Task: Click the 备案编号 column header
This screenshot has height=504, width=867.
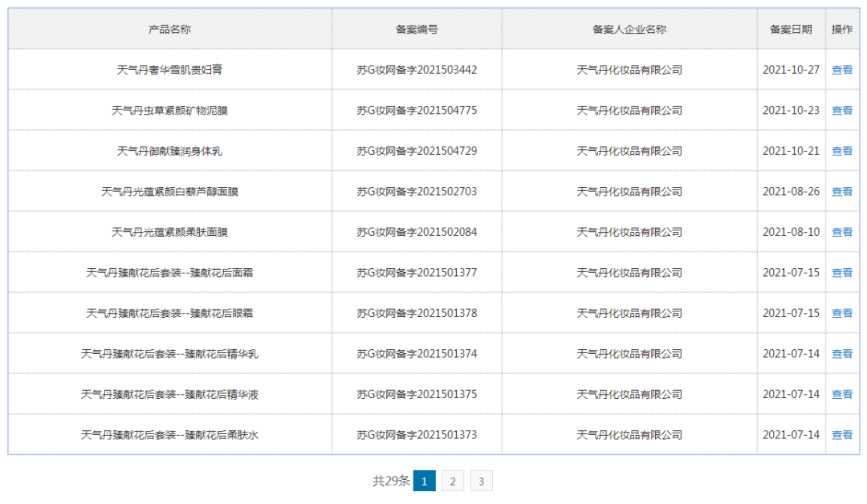Action: (x=417, y=29)
